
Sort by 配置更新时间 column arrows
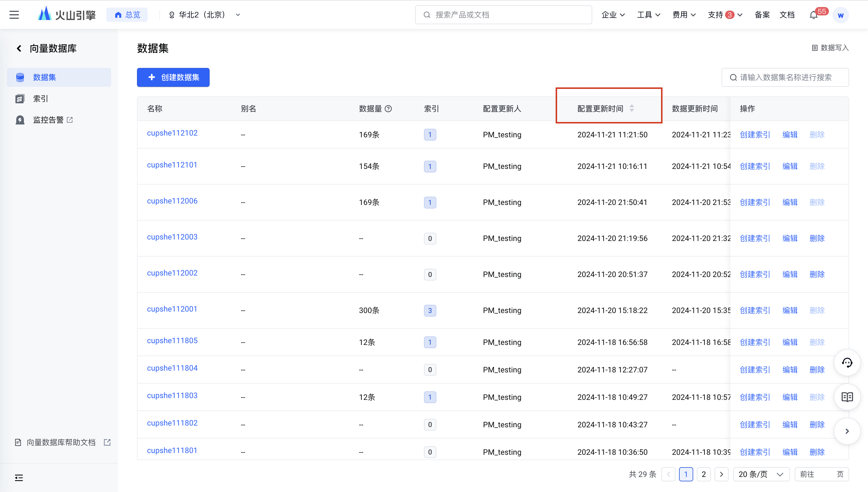coord(632,108)
